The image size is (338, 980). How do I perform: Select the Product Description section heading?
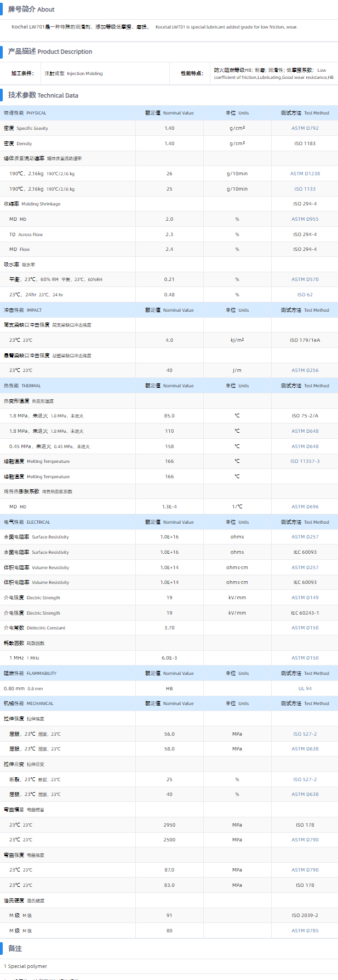coord(50,51)
